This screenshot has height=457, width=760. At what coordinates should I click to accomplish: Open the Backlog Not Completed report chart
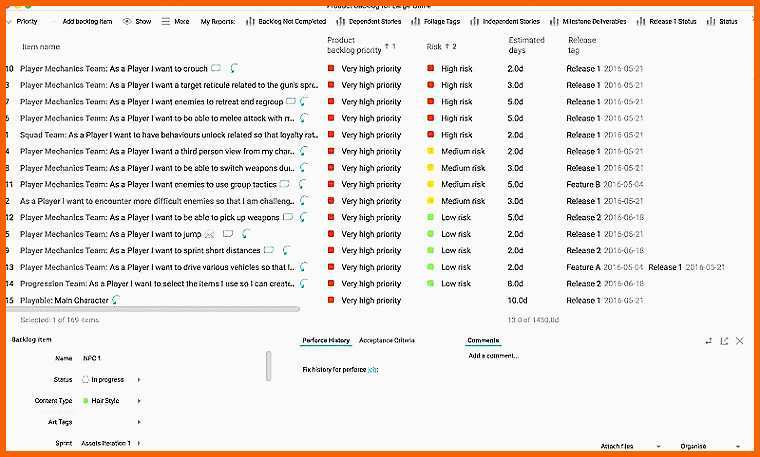click(x=285, y=21)
